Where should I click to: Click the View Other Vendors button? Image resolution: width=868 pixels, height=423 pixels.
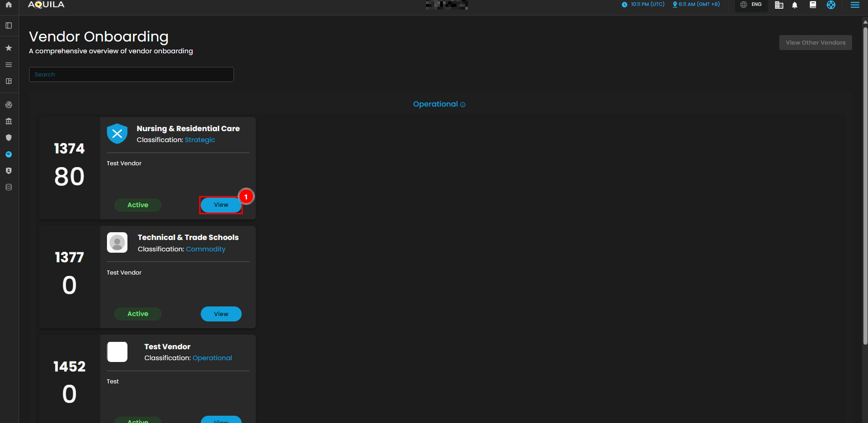point(815,43)
